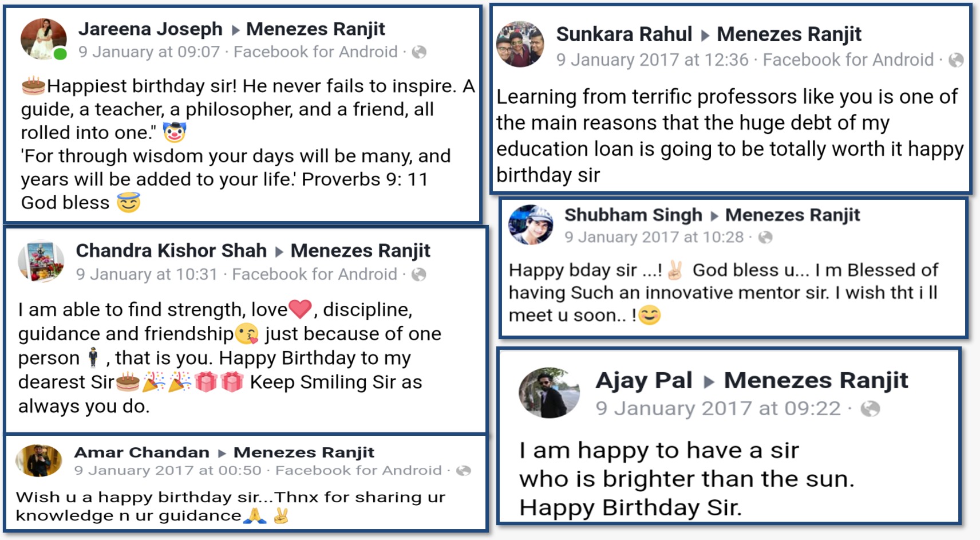The height and width of the screenshot is (540, 980).
Task: Open the Jareena Joseph name link
Action: coord(150,29)
